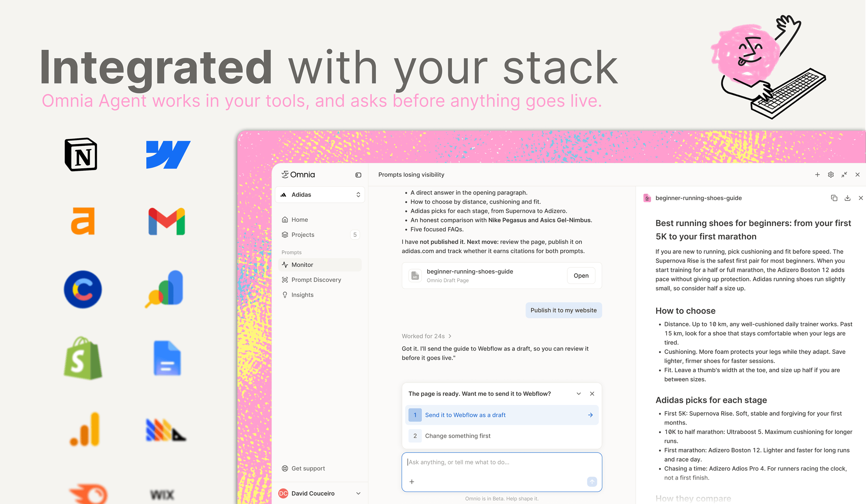Click the send arrow button in chat input
The image size is (866, 504).
click(592, 482)
